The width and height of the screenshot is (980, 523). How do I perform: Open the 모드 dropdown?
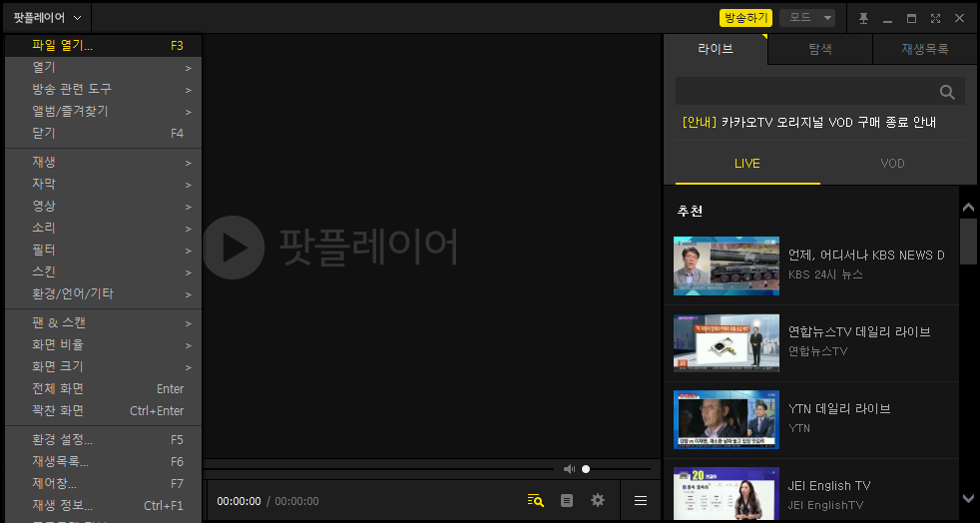807,18
